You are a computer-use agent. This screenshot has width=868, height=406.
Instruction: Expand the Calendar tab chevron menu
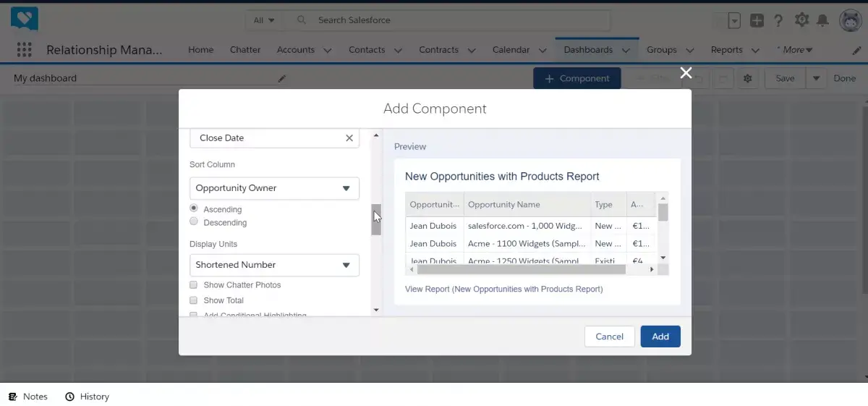pyautogui.click(x=542, y=51)
